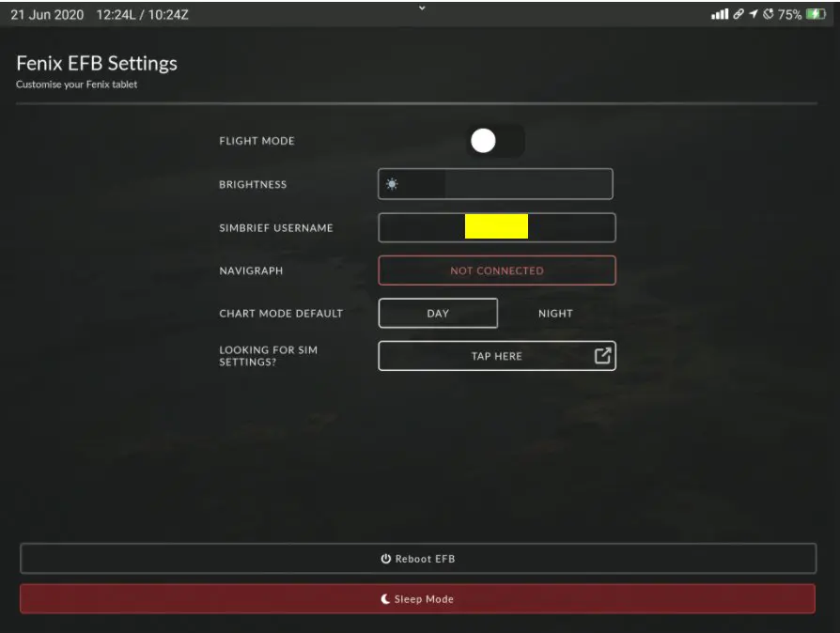
Task: Click the moon icon beside Sleep Mode
Action: [x=385, y=599]
